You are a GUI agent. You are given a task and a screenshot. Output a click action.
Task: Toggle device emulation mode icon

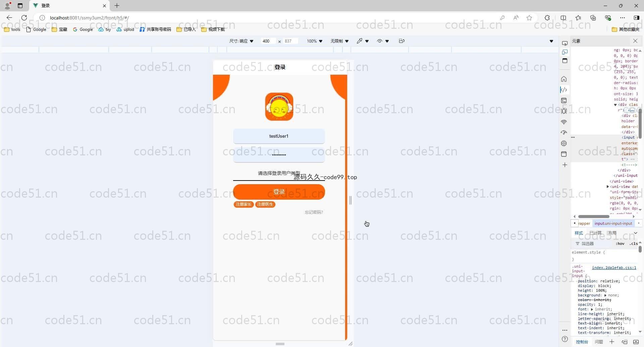click(565, 52)
